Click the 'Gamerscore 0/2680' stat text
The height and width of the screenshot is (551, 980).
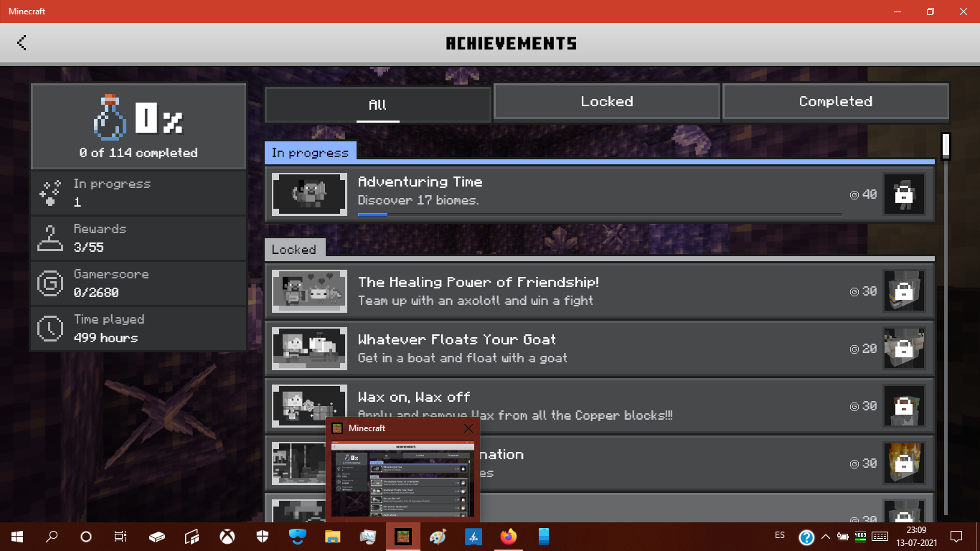point(111,283)
